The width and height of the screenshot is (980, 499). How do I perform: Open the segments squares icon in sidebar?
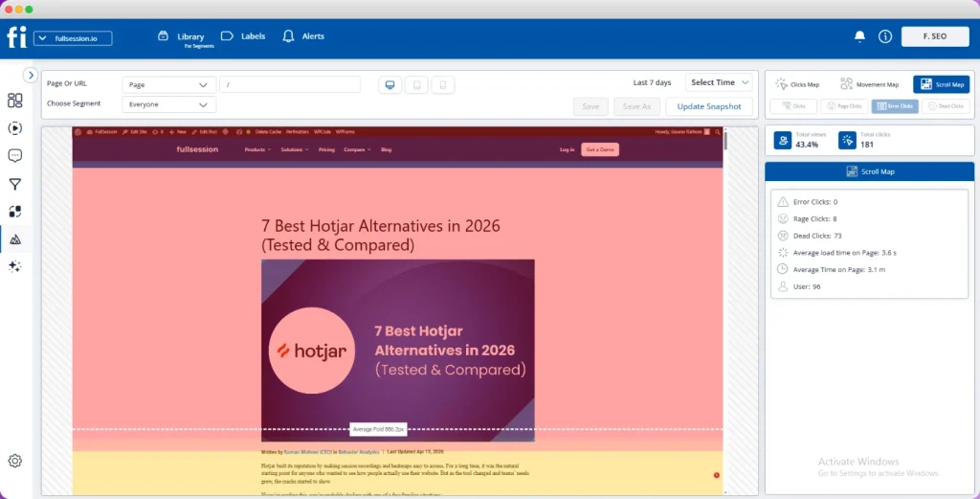tap(15, 212)
